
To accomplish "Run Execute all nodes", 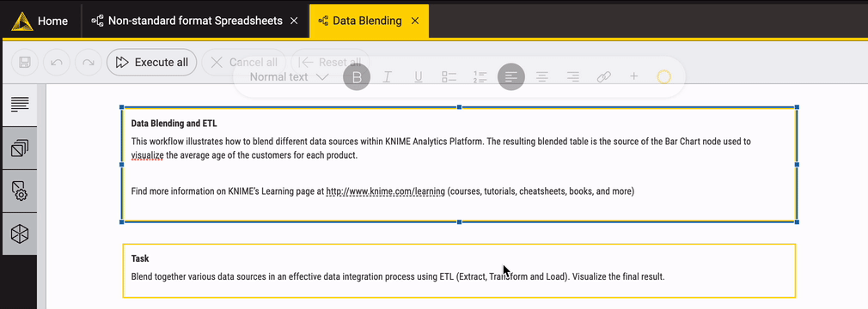I will (x=151, y=62).
